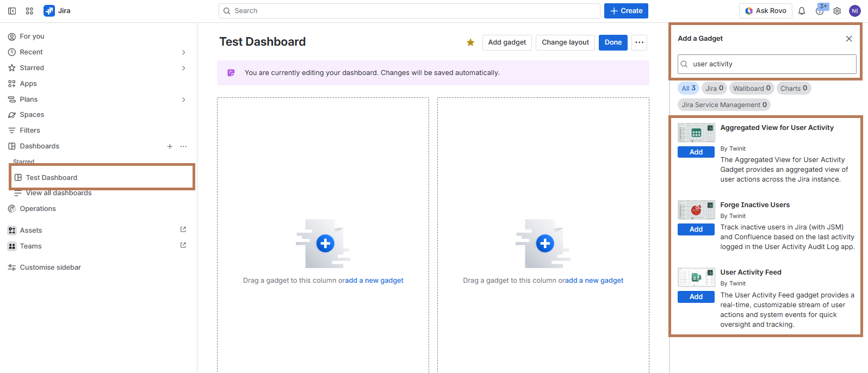Toggle the dashboard star favorite icon
868x373 pixels.
(x=470, y=42)
